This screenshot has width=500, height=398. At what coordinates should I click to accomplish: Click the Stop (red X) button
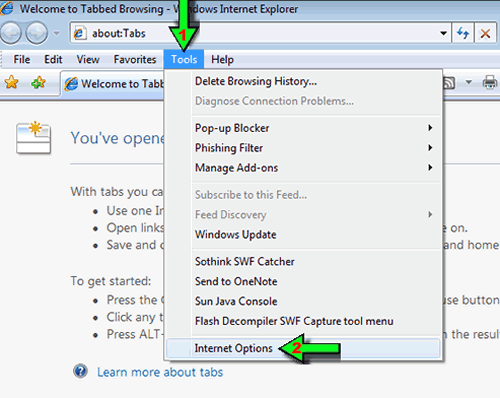(485, 33)
